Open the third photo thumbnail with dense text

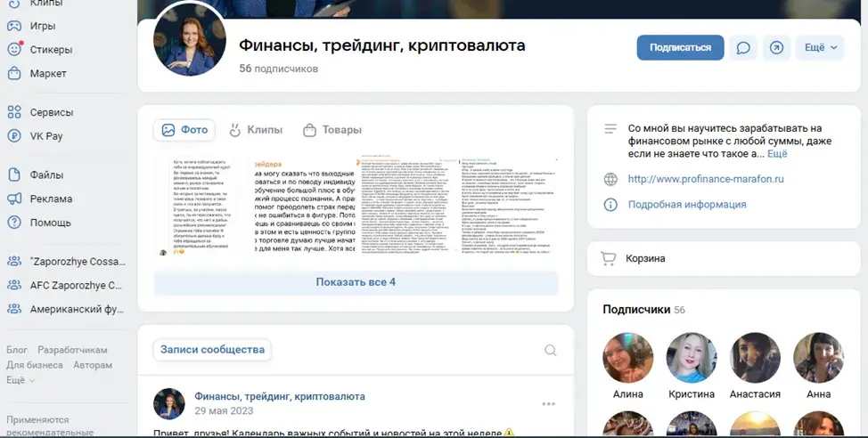click(x=407, y=207)
